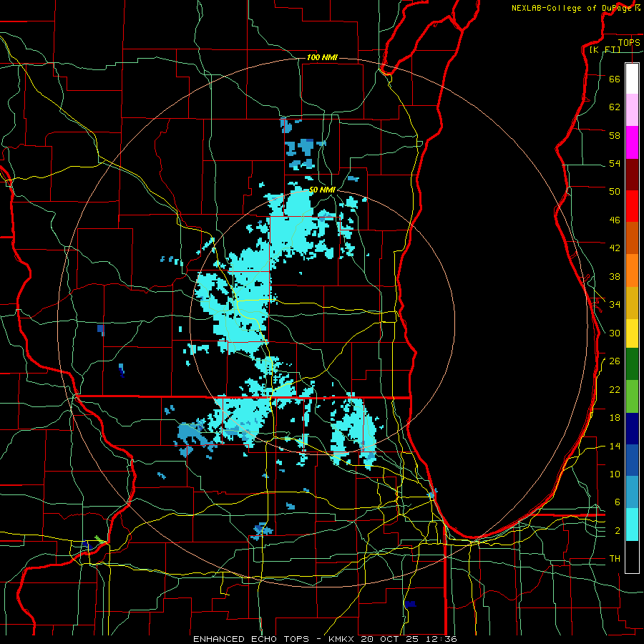Screen dimensions: 644x644
Task: Click the 14 value on the legend scale
Action: 615,446
